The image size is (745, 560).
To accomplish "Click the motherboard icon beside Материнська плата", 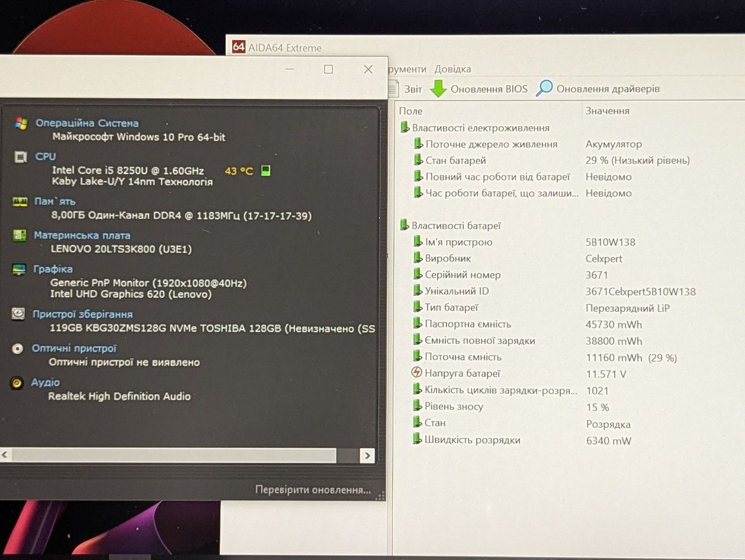I will (x=20, y=236).
